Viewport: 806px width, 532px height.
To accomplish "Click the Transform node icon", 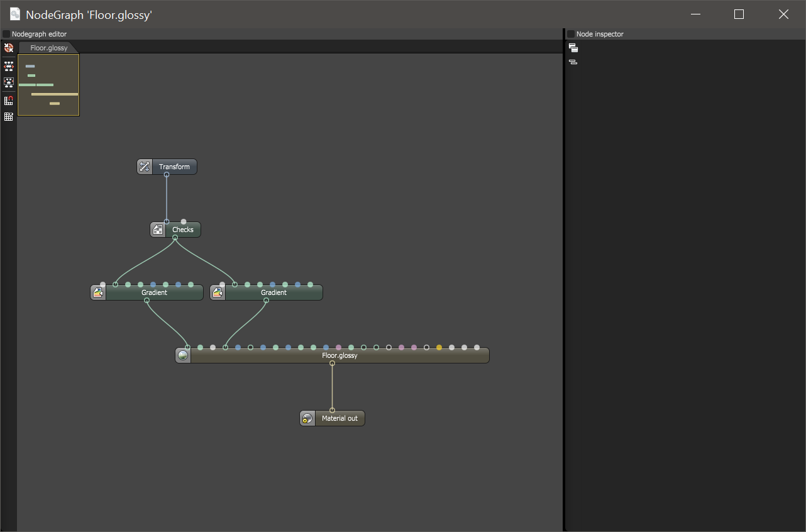I will [145, 167].
